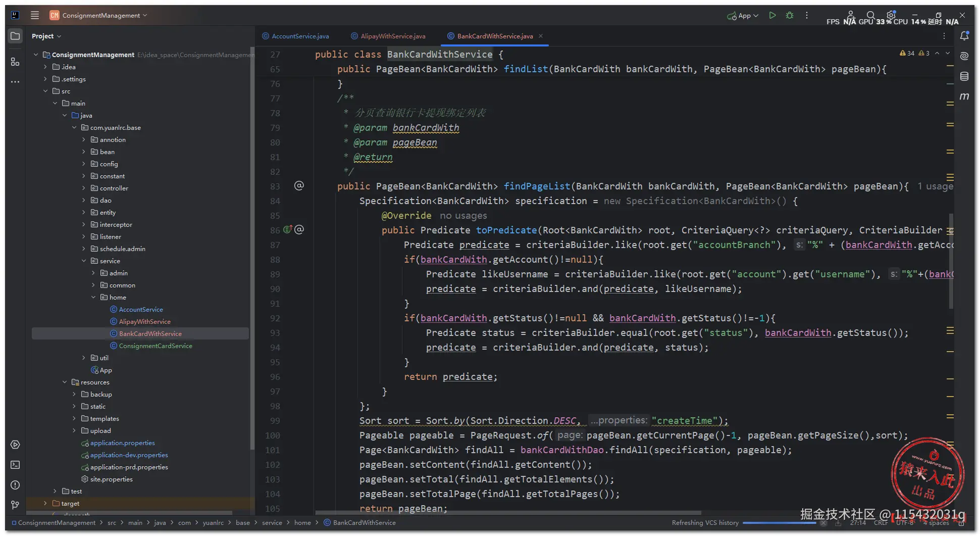Open the Database tool window
Image resolution: width=980 pixels, height=536 pixels.
964,76
